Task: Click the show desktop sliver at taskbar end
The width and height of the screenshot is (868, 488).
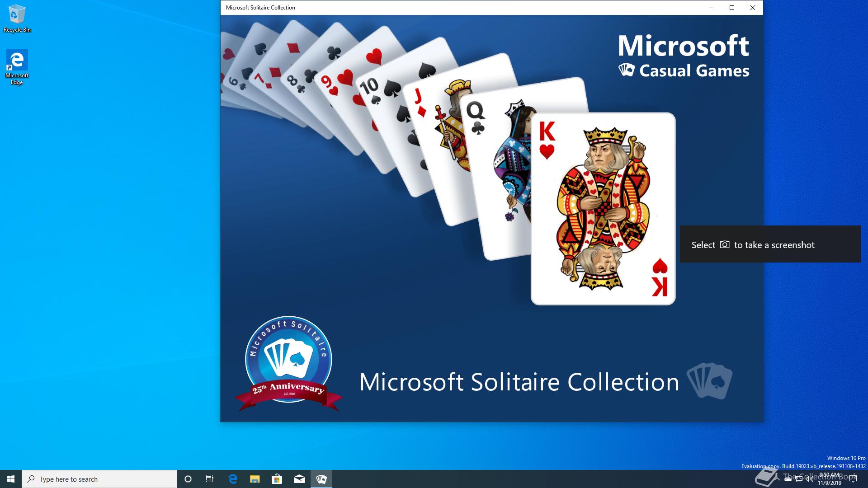Action: coord(867,479)
